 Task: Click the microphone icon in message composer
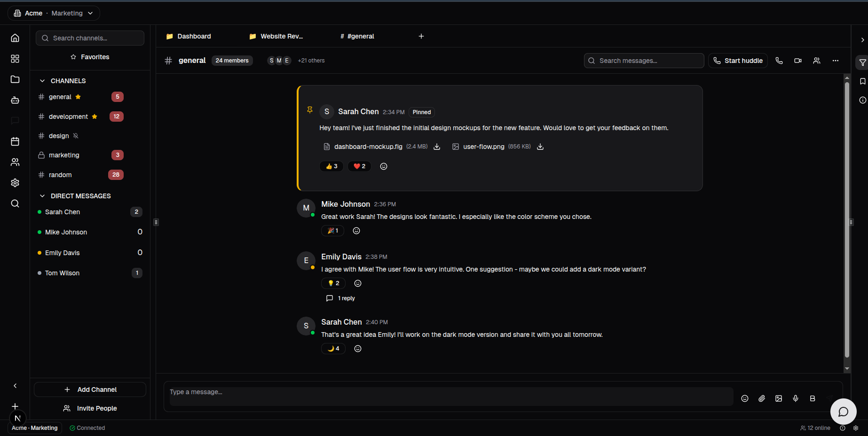[796, 398]
